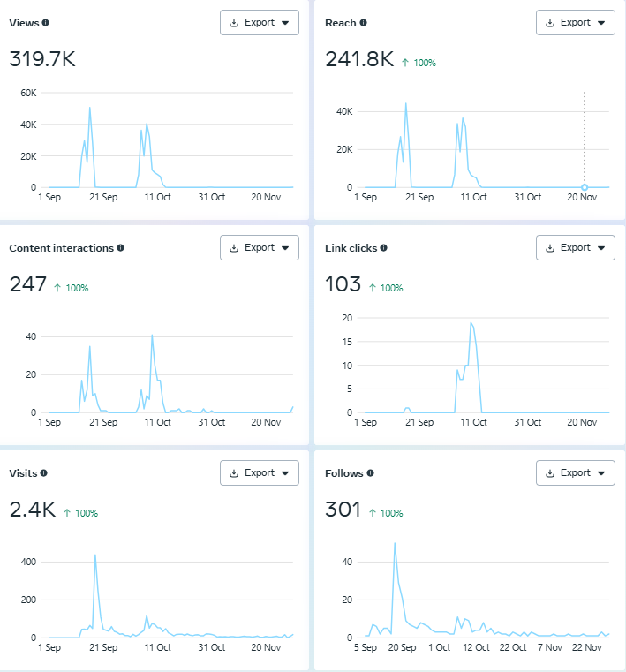Click the Link clicks peak near 11 Oct
Screen dimensions: 626x672
[x=471, y=323]
